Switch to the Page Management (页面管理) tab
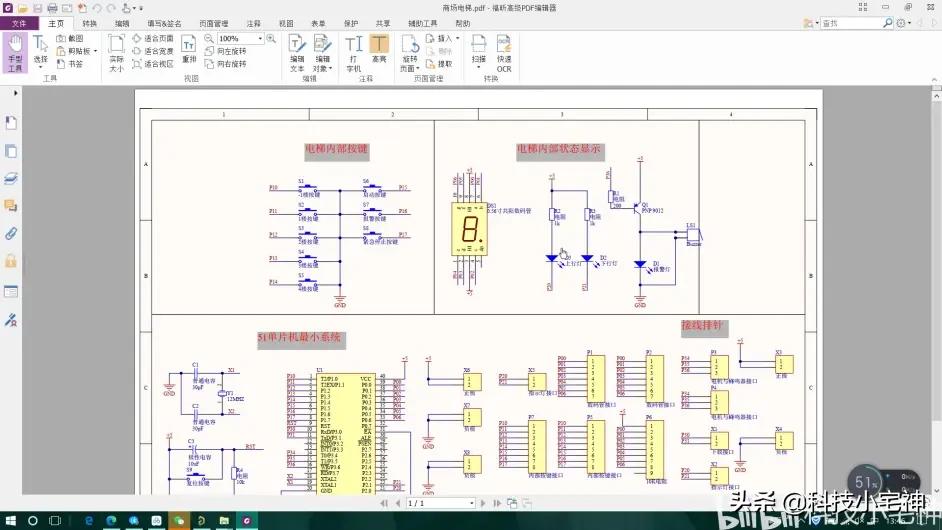 pyautogui.click(x=213, y=23)
